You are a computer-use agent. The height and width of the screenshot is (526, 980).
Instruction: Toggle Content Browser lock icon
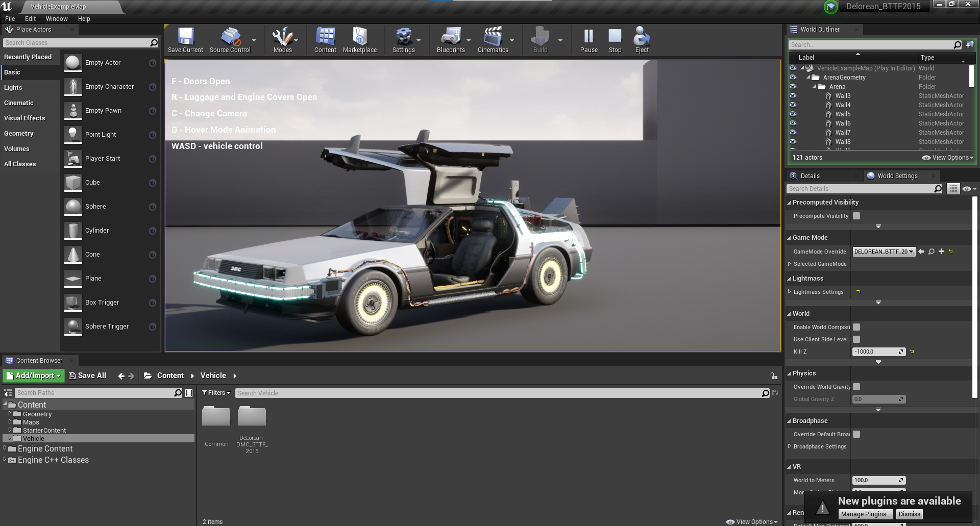[x=774, y=376]
